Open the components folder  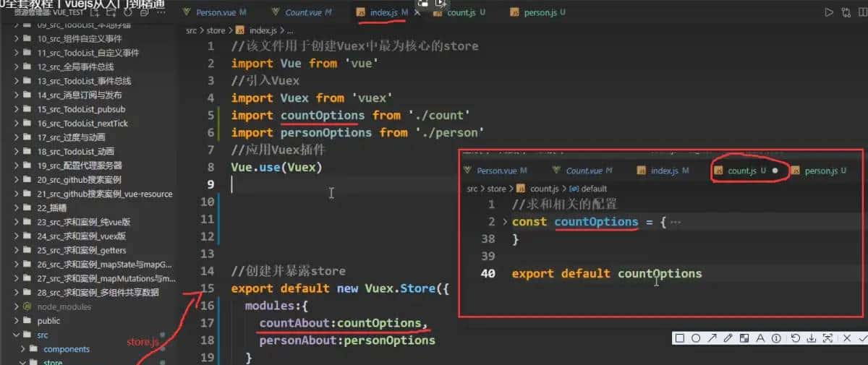point(67,349)
